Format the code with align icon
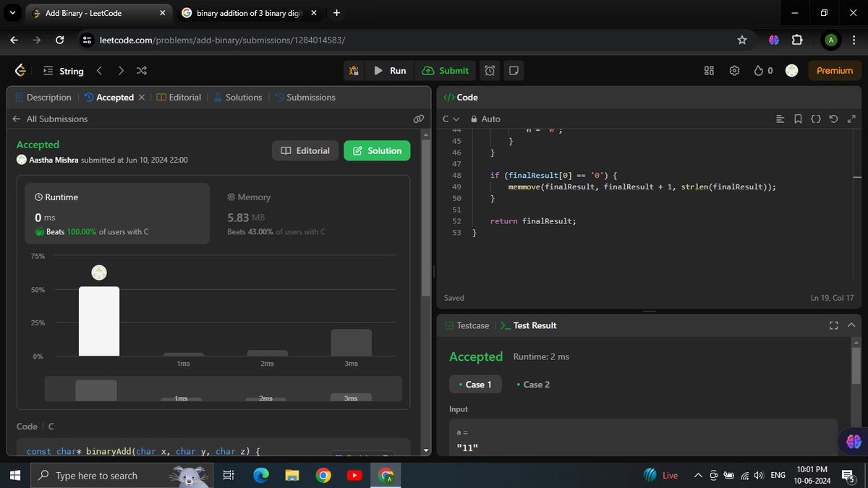Viewport: 868px width, 488px height. tap(779, 119)
